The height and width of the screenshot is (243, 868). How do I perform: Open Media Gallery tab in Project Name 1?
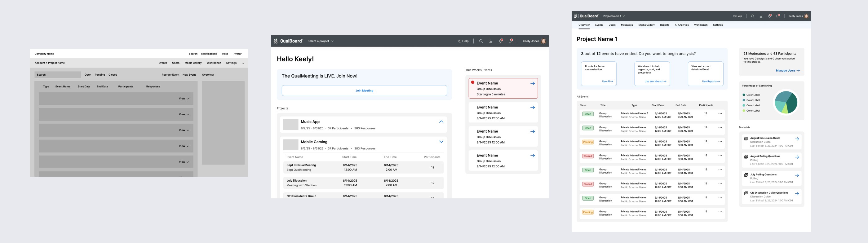click(x=646, y=25)
